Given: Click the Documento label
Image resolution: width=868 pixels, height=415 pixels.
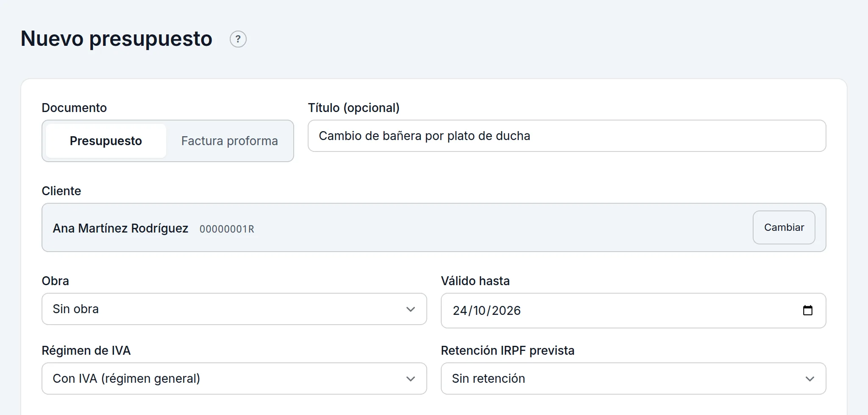Looking at the screenshot, I should [74, 108].
